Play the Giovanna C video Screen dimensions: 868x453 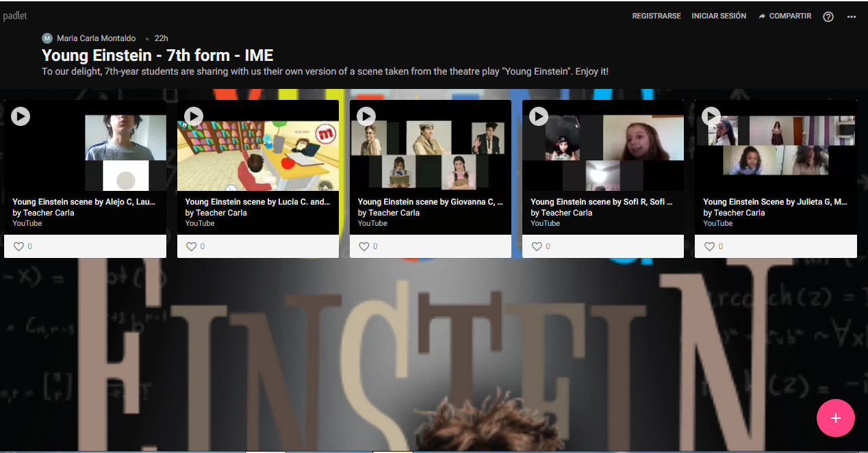pyautogui.click(x=366, y=116)
